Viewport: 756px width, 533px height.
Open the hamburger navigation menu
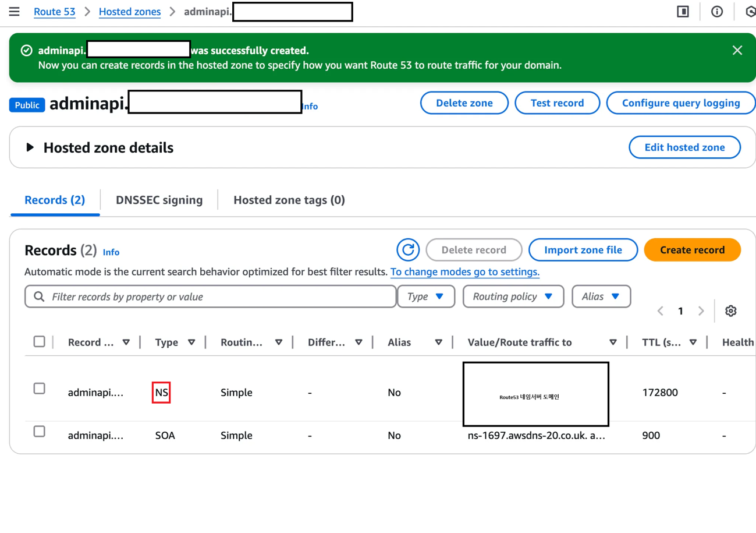pyautogui.click(x=14, y=12)
